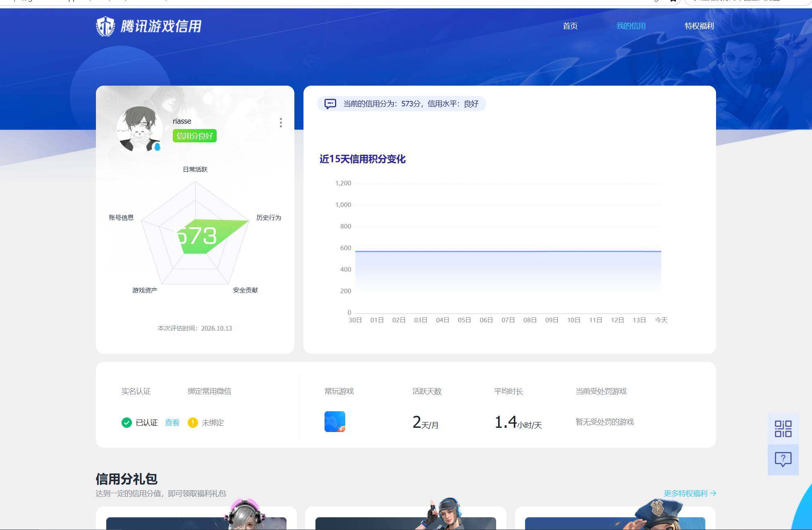Click the riasse profile avatar
Screen dimensions: 812x530
139,129
